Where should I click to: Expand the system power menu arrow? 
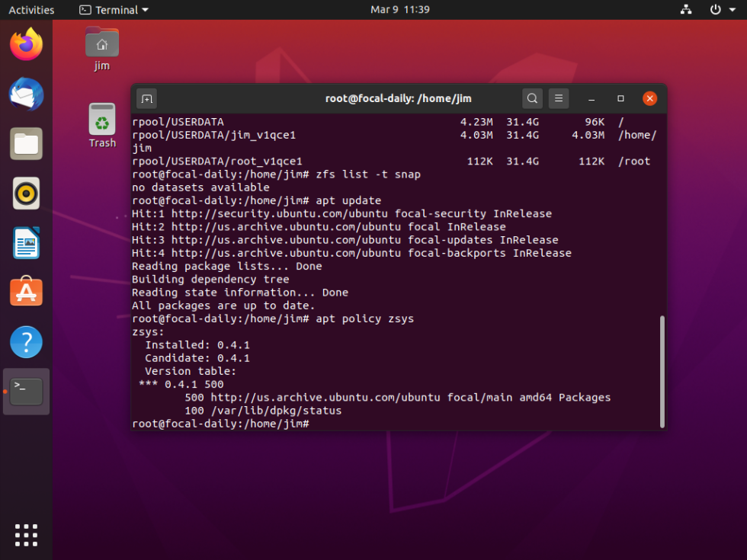pos(733,9)
